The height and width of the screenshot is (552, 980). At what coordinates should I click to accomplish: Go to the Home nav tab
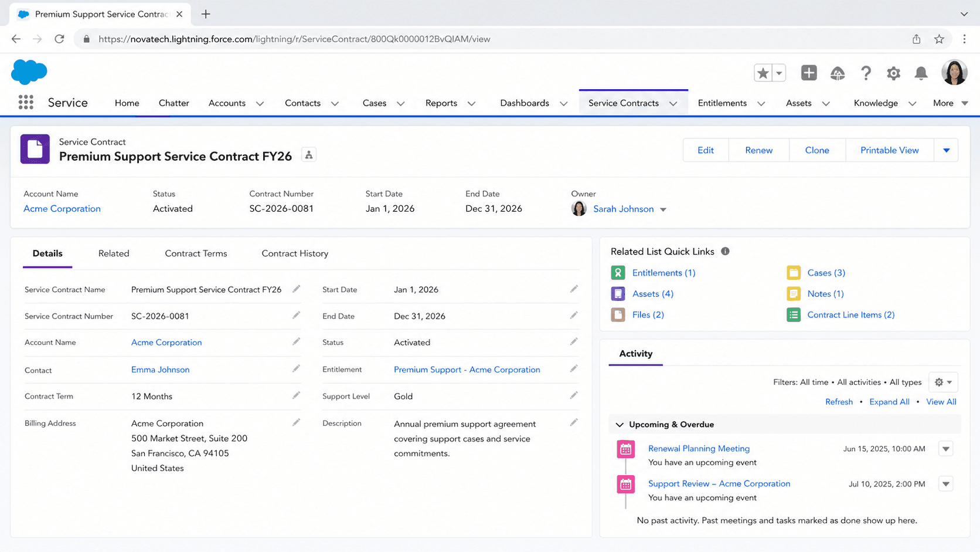pyautogui.click(x=127, y=103)
